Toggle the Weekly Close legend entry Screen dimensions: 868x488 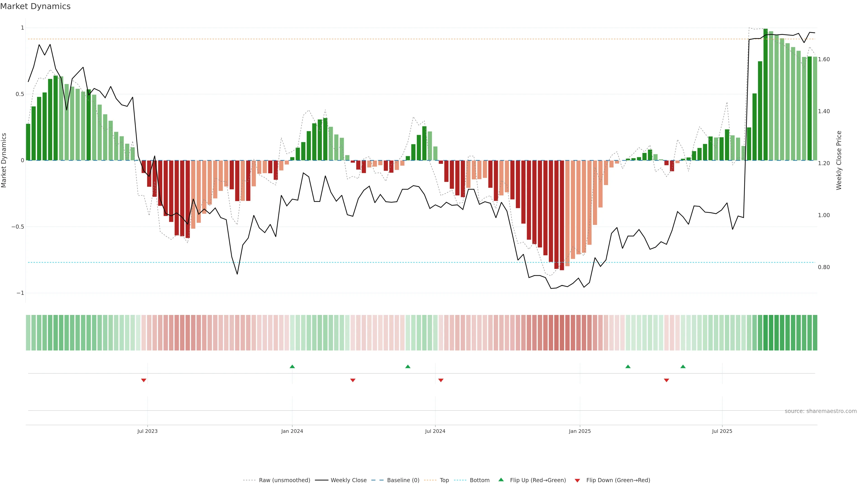[348, 480]
